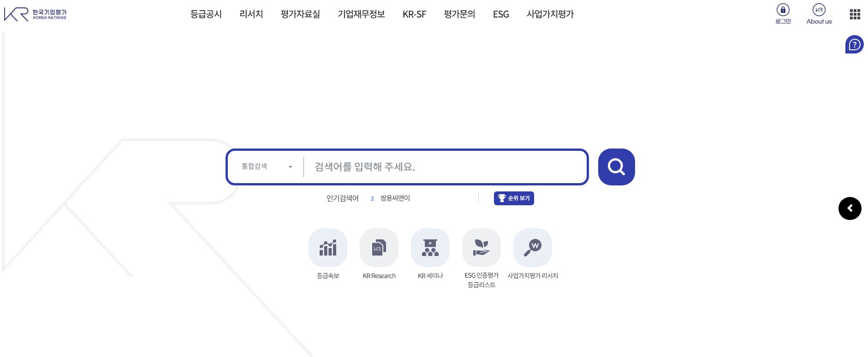Click the 순위 보기 button
Image resolution: width=868 pixels, height=357 pixels.
pyautogui.click(x=514, y=198)
